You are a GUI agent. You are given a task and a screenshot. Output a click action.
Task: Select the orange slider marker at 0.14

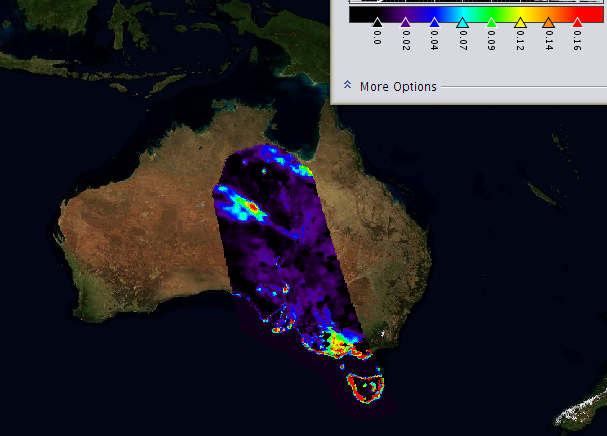coord(549,22)
